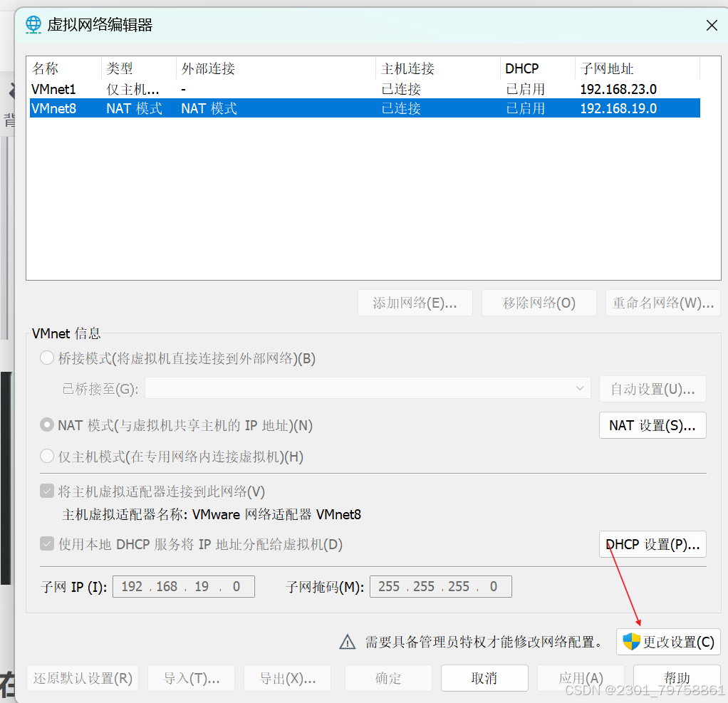Click 自动设置(U) button
Viewport: 728px width, 703px height.
tap(652, 389)
